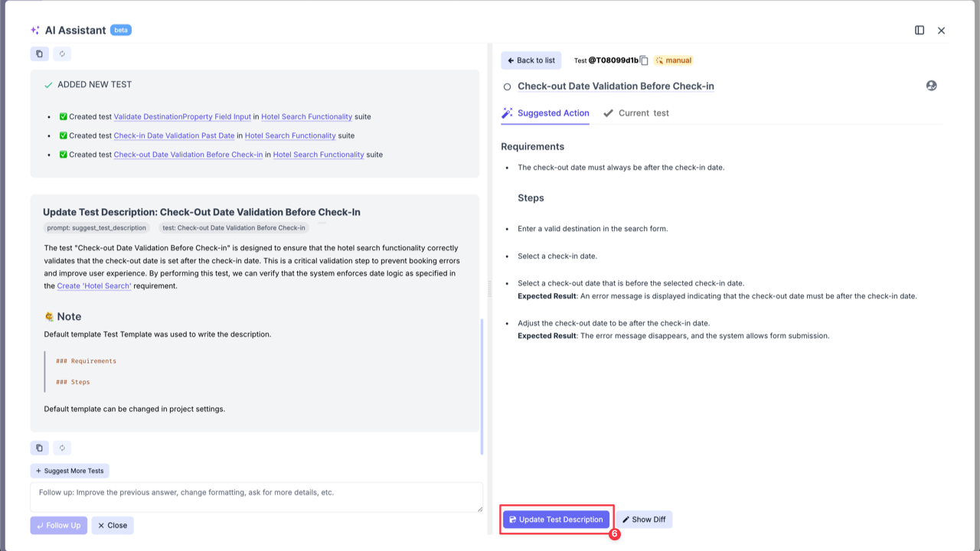Click the Update Test Description button

[x=556, y=519]
